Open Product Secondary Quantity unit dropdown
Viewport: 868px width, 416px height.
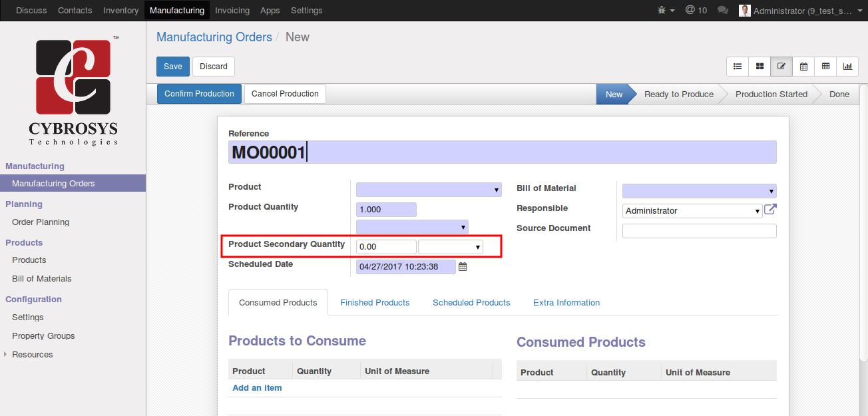[x=451, y=247]
